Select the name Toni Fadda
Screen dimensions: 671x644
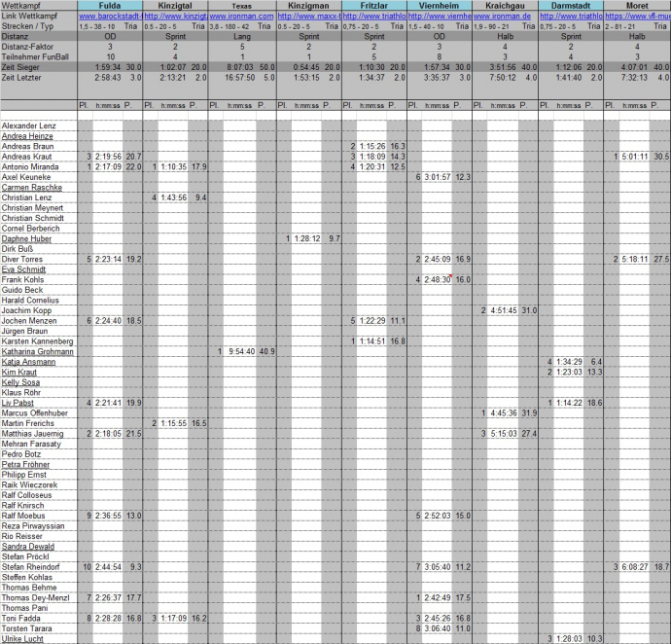click(21, 619)
